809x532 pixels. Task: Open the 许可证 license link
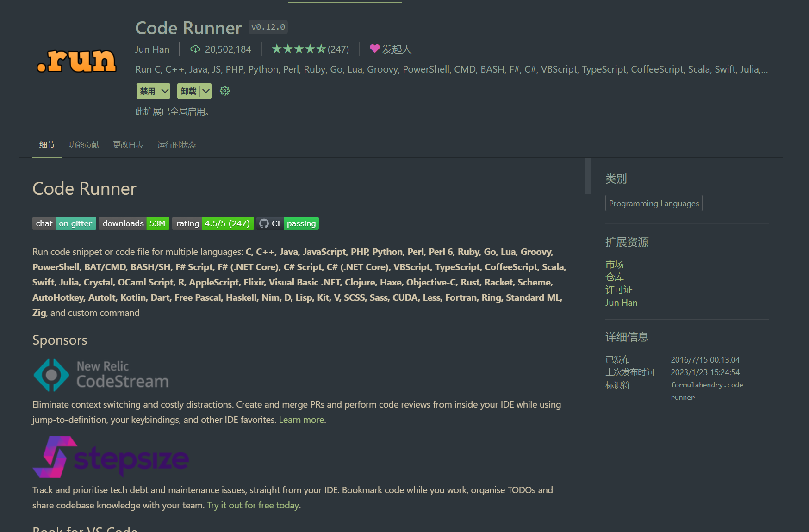click(x=619, y=290)
